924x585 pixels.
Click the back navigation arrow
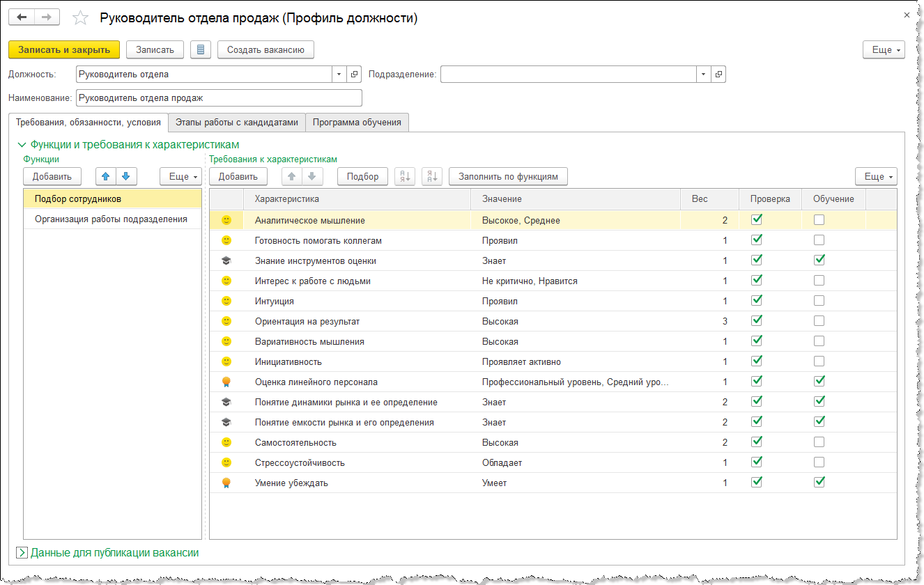pyautogui.click(x=22, y=17)
